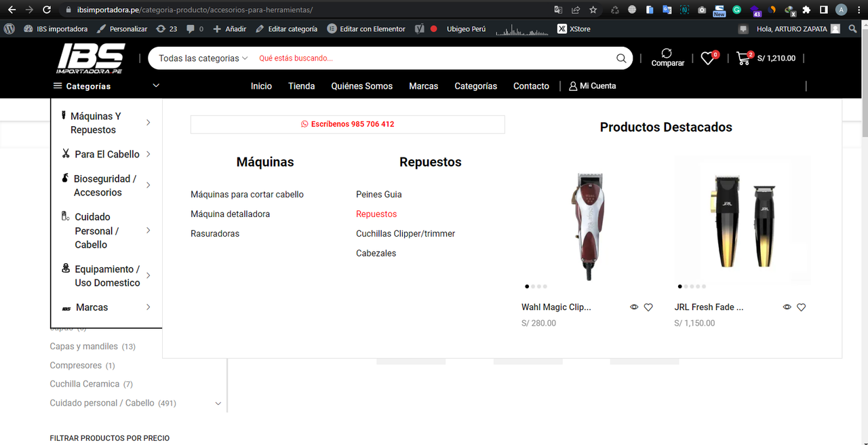The height and width of the screenshot is (445, 868).
Task: Click the browser address bar URL
Action: click(x=195, y=10)
